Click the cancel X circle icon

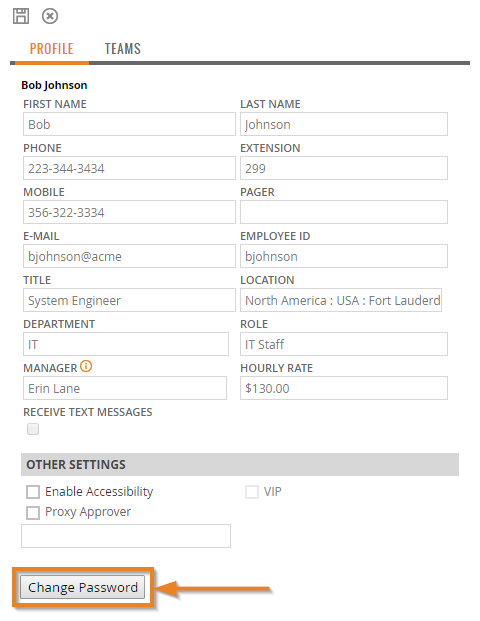pos(50,16)
